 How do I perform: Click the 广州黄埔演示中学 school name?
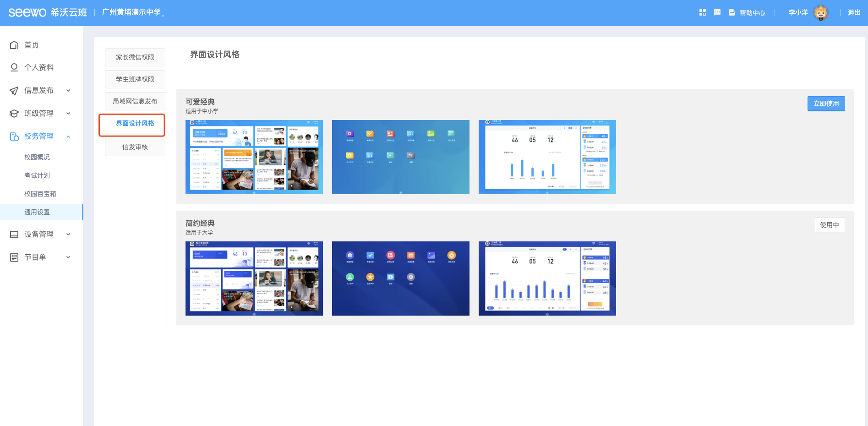[131, 12]
